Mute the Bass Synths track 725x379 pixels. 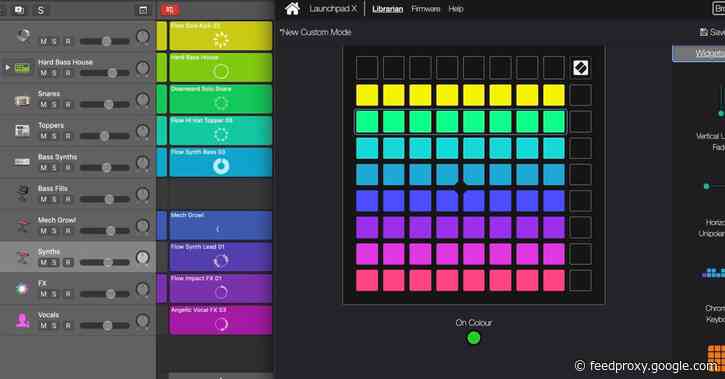tap(43, 168)
